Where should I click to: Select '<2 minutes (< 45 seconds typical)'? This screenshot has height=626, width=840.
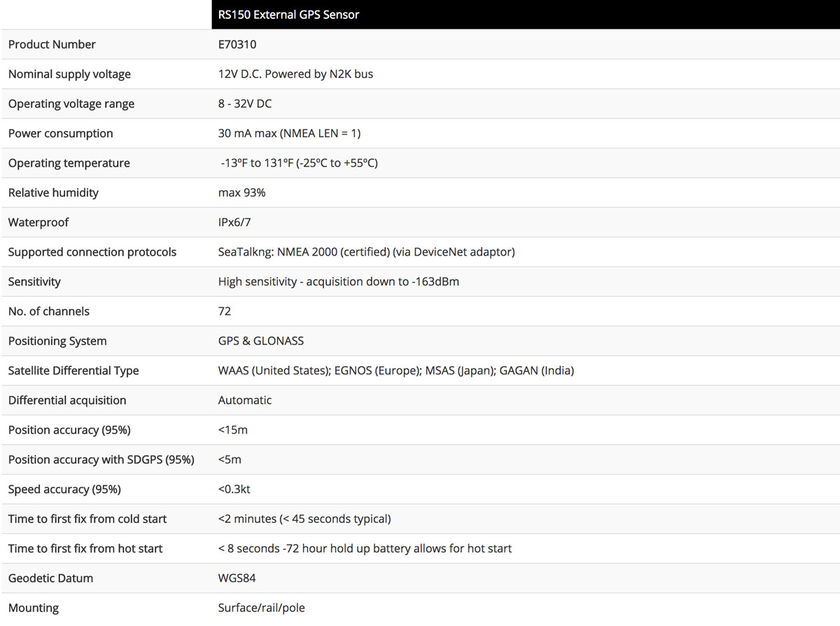[x=304, y=519]
